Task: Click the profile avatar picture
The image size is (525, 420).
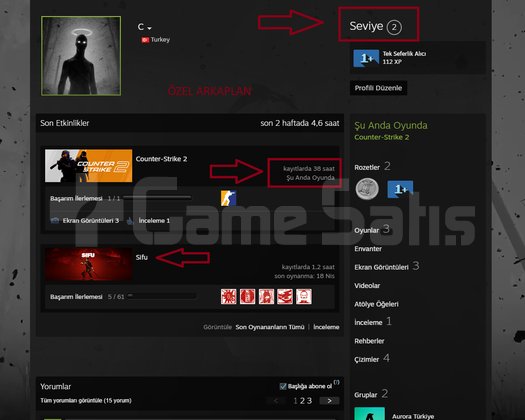Action: [x=81, y=56]
